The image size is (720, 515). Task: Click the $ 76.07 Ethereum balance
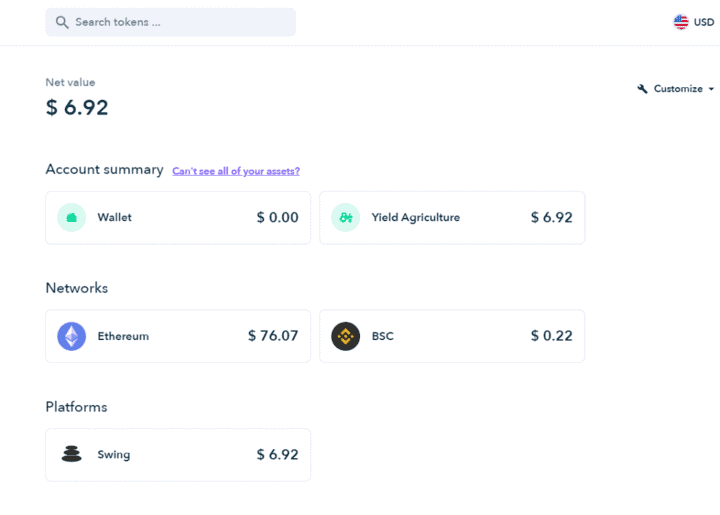tap(273, 336)
